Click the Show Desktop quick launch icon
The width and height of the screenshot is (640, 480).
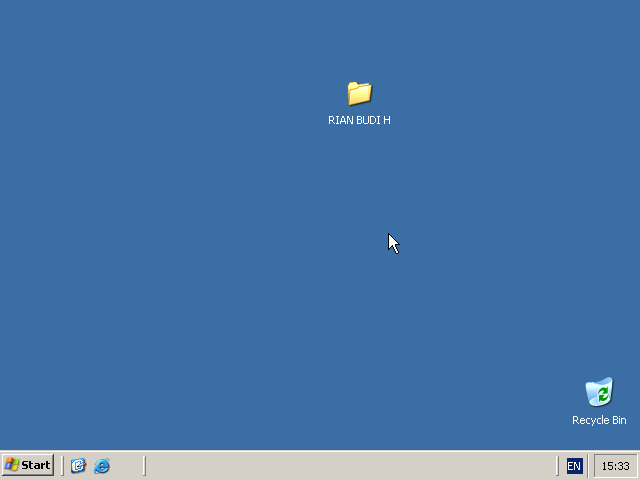click(x=78, y=465)
